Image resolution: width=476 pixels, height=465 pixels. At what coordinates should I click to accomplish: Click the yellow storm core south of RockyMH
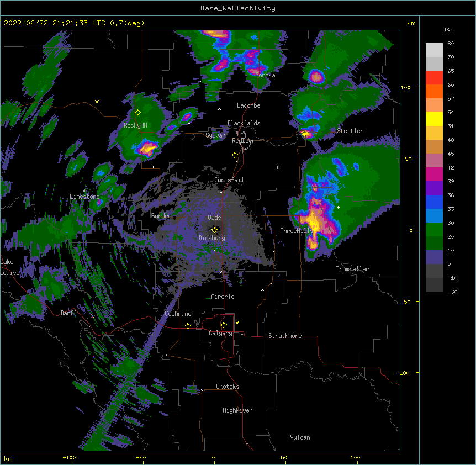[x=147, y=148]
